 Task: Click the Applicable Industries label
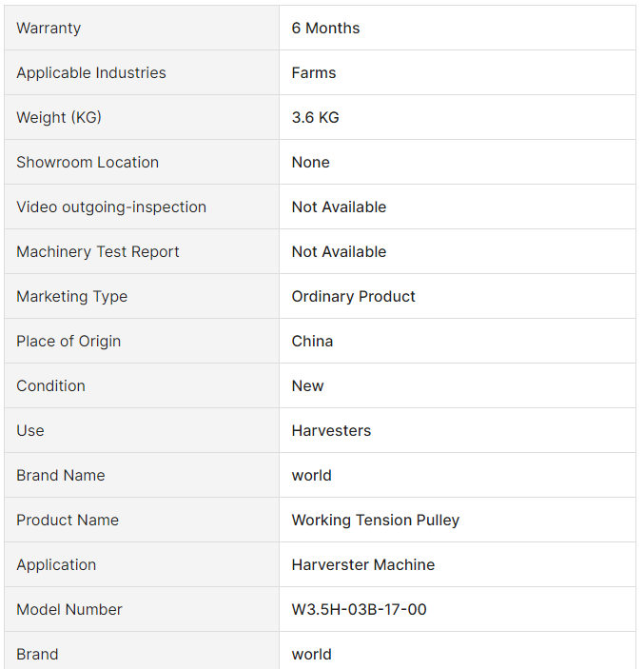[x=91, y=73]
